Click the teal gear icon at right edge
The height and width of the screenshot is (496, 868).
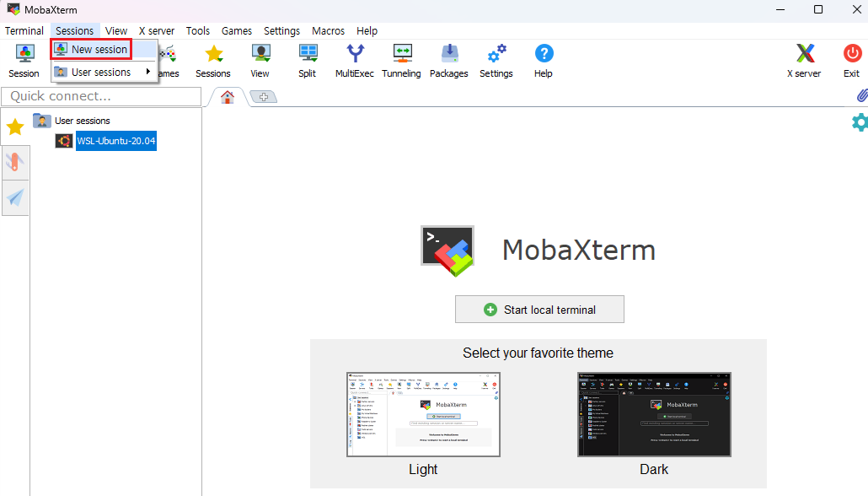[x=860, y=122]
